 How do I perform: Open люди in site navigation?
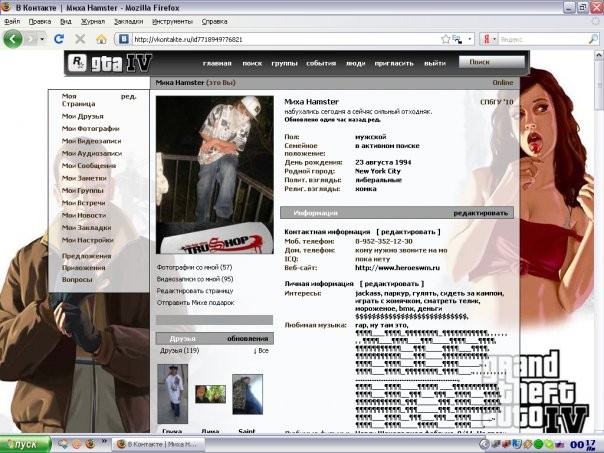point(356,63)
